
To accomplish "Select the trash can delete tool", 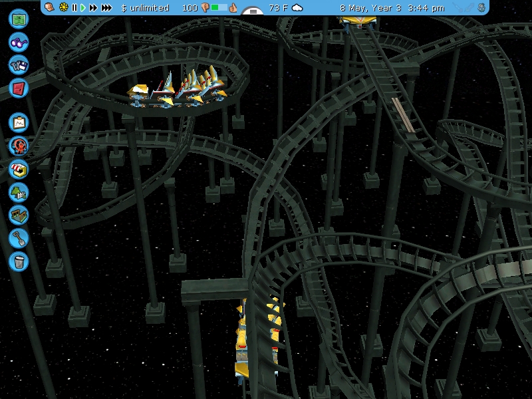I will [x=19, y=261].
